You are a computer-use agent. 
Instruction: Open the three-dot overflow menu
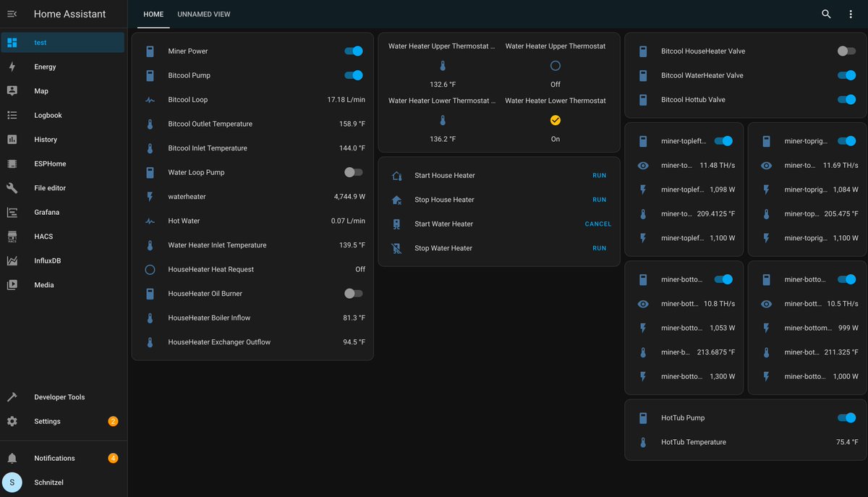click(851, 14)
